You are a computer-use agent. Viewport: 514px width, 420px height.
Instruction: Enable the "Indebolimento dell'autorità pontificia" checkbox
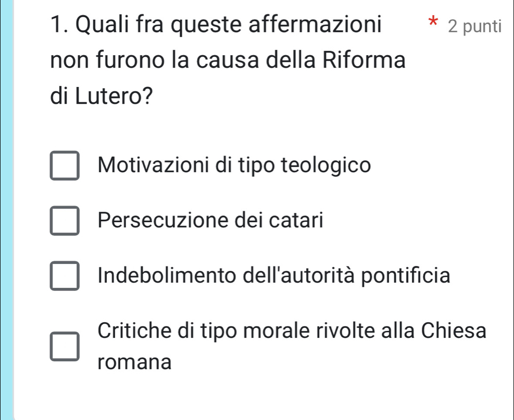pyautogui.click(x=65, y=276)
